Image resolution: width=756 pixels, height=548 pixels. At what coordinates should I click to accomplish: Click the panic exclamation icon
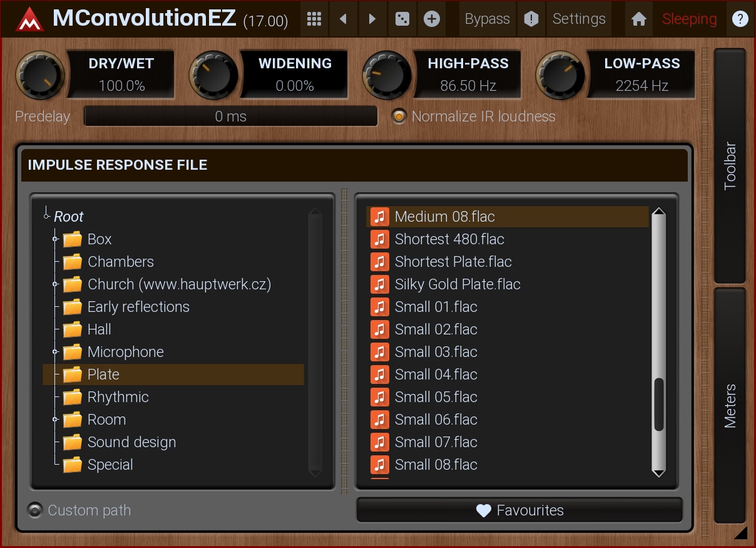tap(531, 19)
